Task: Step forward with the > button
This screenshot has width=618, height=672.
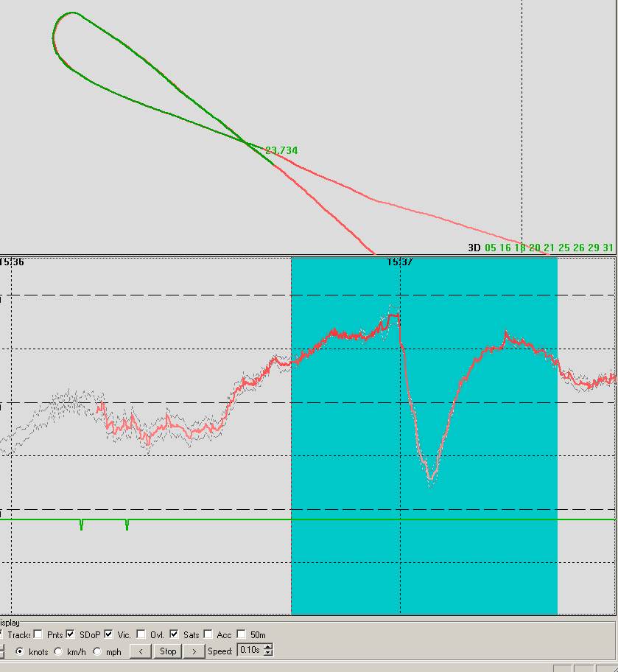Action: tap(194, 651)
